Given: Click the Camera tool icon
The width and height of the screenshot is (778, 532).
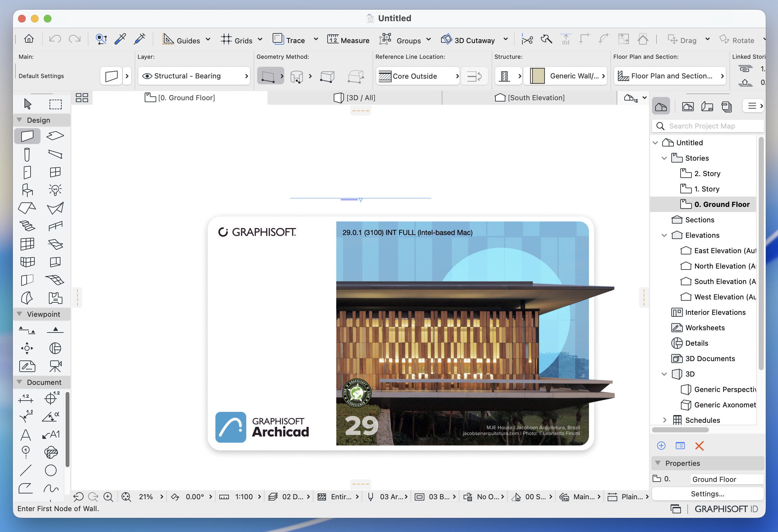Looking at the screenshot, I should click(x=55, y=366).
